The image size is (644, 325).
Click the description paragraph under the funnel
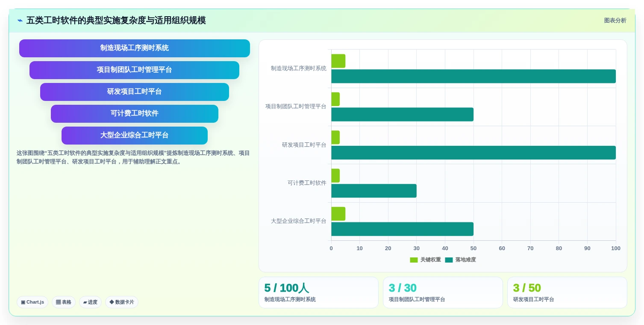coord(133,157)
